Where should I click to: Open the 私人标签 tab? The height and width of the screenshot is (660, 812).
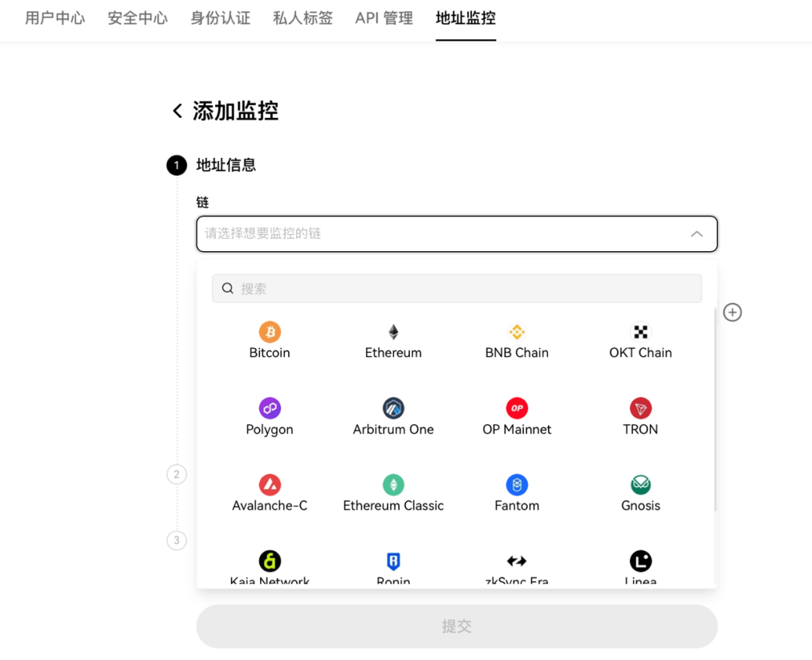pyautogui.click(x=303, y=18)
